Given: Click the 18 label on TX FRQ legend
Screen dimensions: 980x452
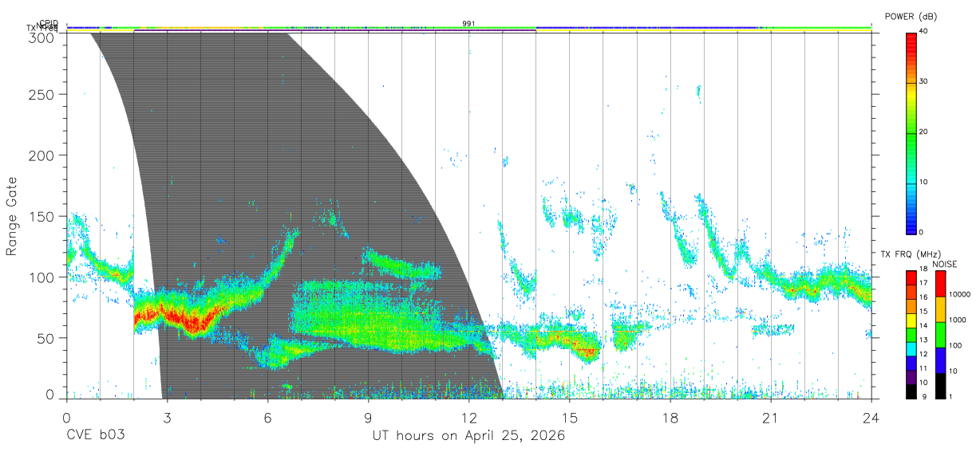Looking at the screenshot, I should click(x=923, y=269).
